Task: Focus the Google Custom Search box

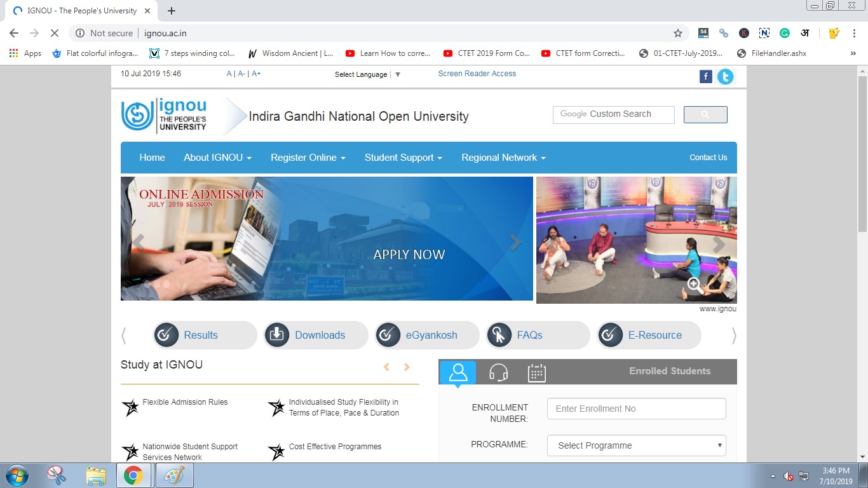Action: pos(614,114)
